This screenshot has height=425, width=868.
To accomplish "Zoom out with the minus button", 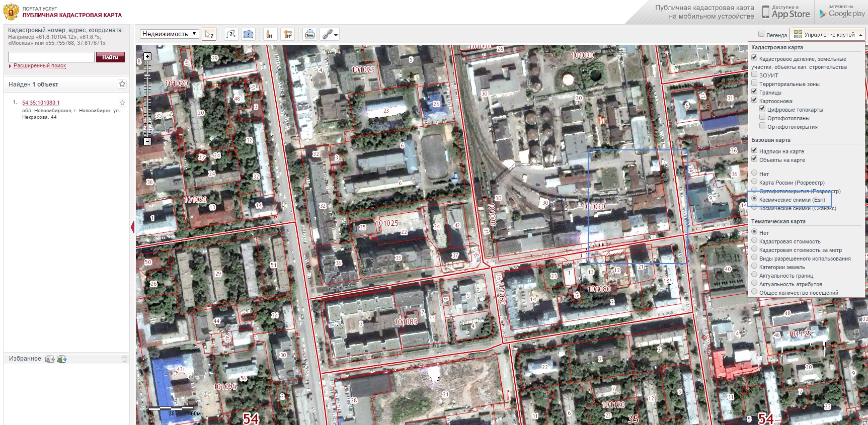I will click(147, 141).
